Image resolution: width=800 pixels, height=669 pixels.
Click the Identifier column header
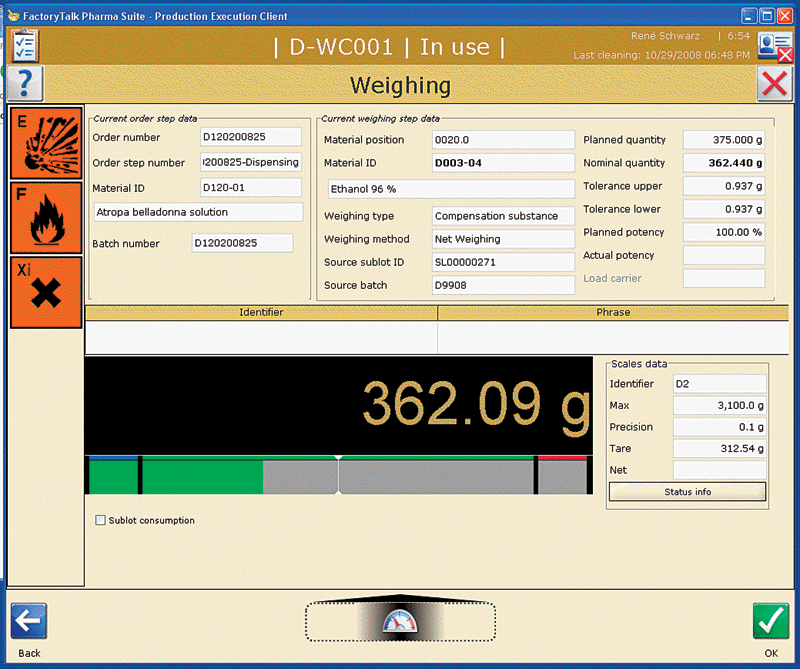[261, 313]
